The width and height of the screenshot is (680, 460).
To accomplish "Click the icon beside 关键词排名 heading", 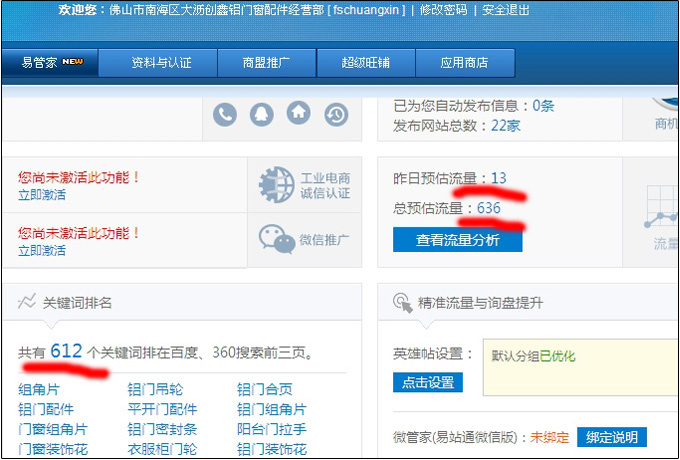I will tap(26, 303).
